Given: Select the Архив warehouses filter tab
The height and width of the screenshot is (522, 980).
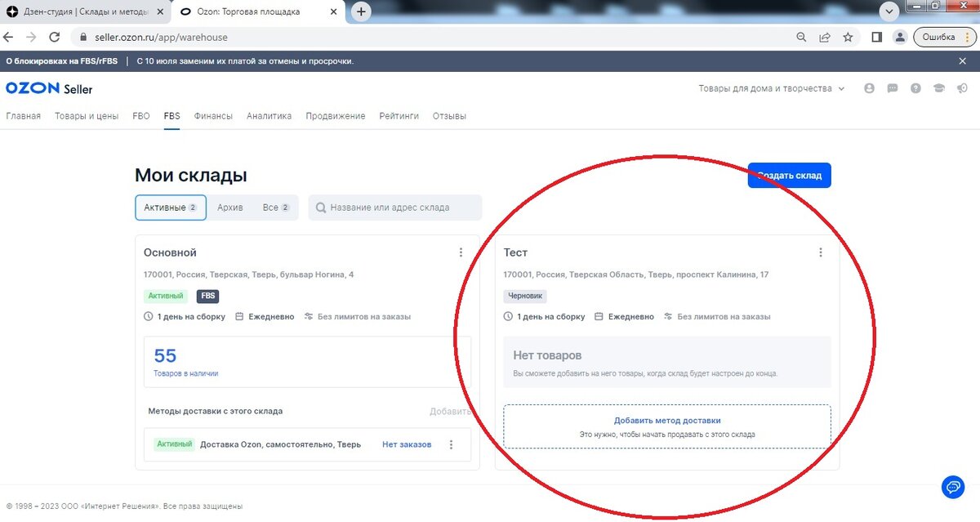Looking at the screenshot, I should pos(230,207).
